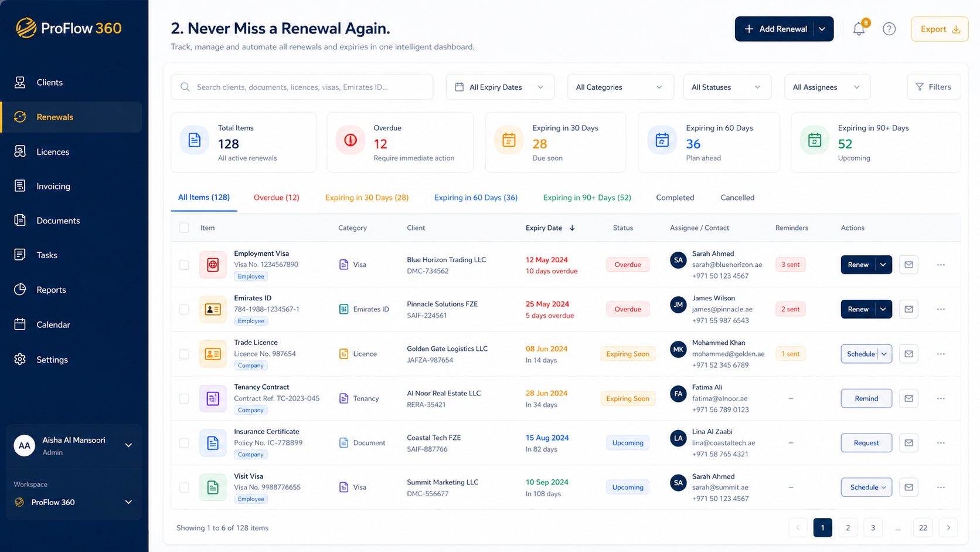The height and width of the screenshot is (552, 980).
Task: Switch to Expiring in 30 Days (28) tab
Action: tap(367, 198)
